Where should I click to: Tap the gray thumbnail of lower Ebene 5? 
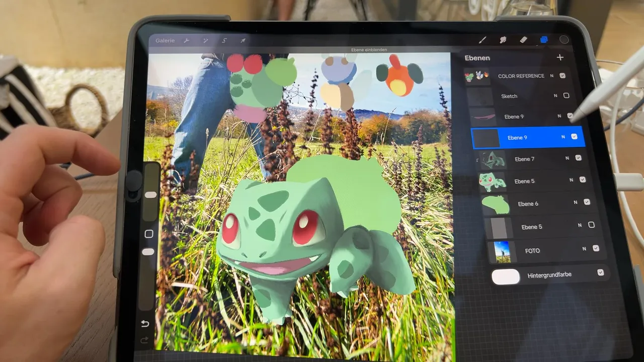(x=499, y=228)
